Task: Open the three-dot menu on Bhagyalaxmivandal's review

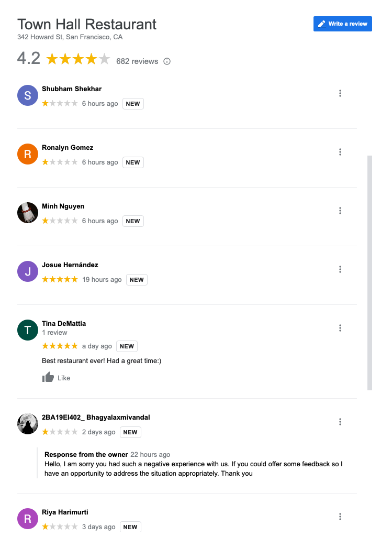Action: click(340, 421)
